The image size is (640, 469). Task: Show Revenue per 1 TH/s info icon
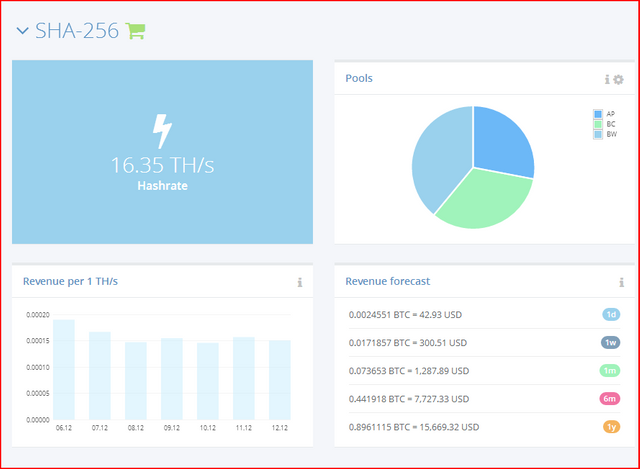300,282
